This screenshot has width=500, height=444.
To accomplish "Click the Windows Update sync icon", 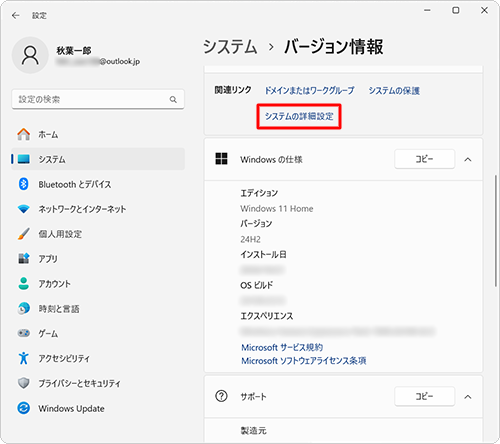I will point(24,408).
